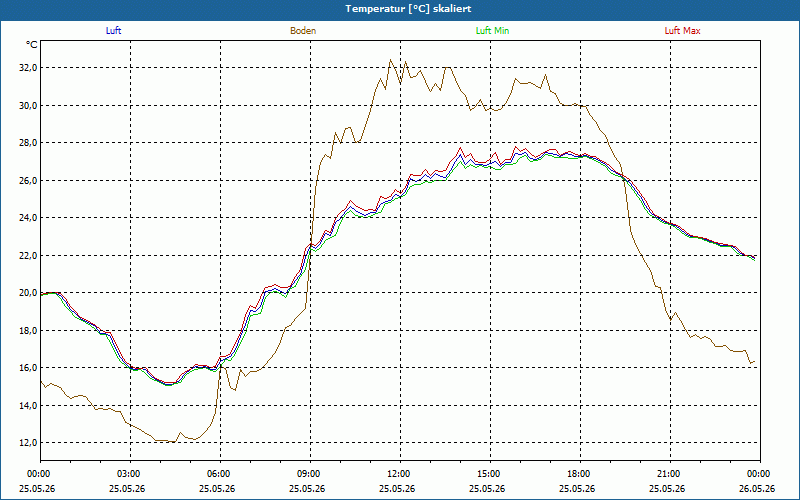
Task: Click the 'Luft Max' legend label
Action: point(682,31)
